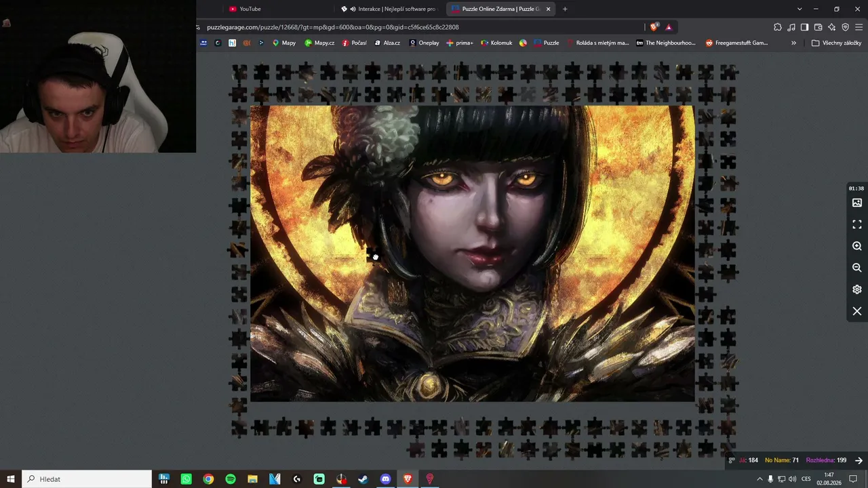This screenshot has height=488, width=868.
Task: Open Brave Shields icon in address bar
Action: [654, 27]
